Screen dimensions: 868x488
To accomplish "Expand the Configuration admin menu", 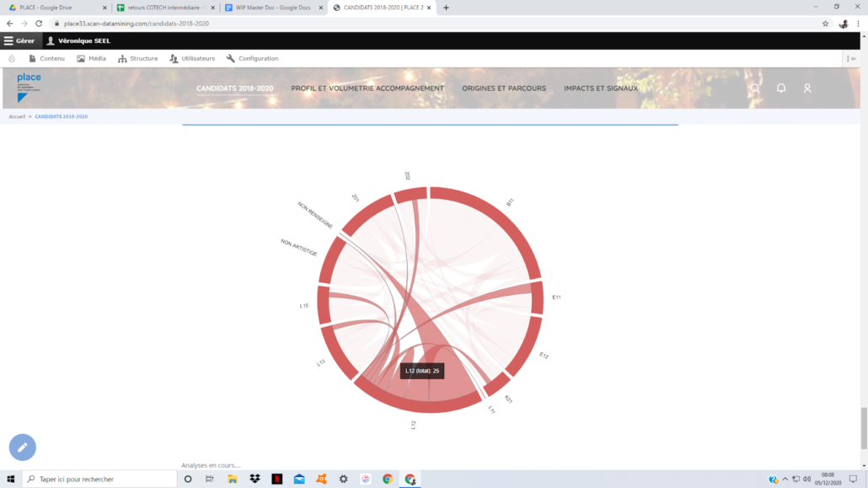I will 252,59.
